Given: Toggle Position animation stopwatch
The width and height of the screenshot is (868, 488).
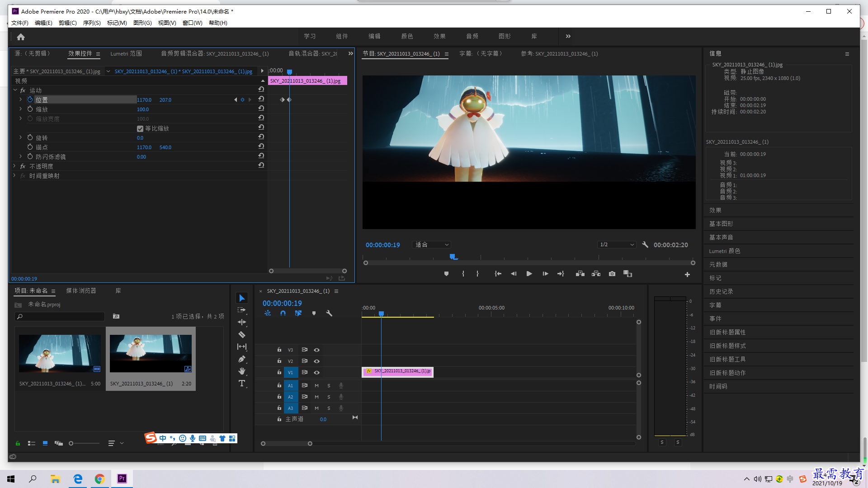Looking at the screenshot, I should coord(30,99).
